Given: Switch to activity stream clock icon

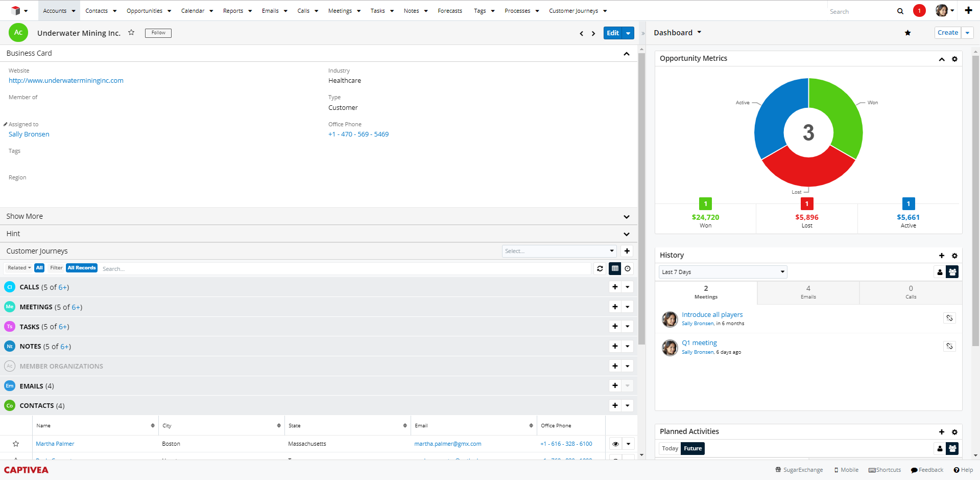Looking at the screenshot, I should pyautogui.click(x=628, y=268).
